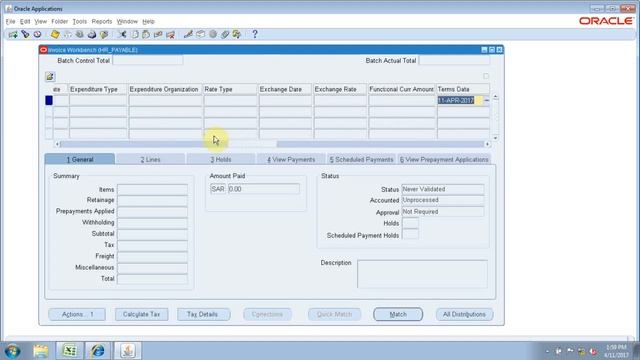Click the All Distributions button
This screenshot has height=360, width=640.
click(x=464, y=314)
